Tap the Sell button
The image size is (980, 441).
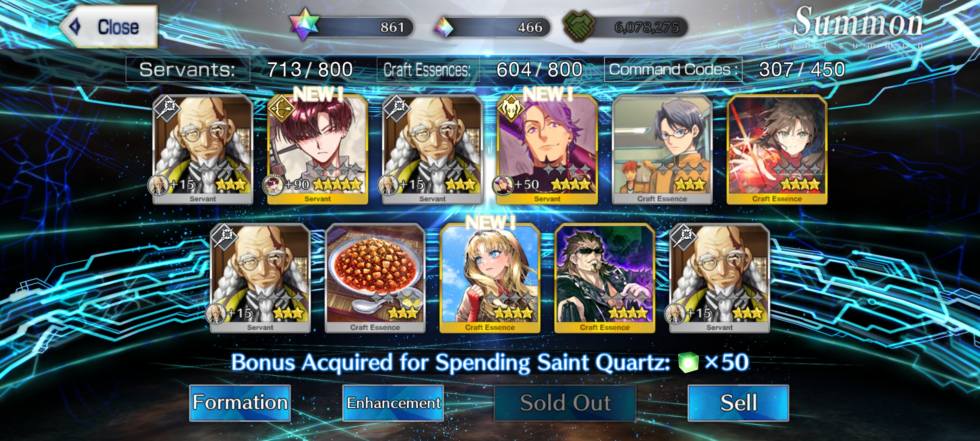coord(738,403)
